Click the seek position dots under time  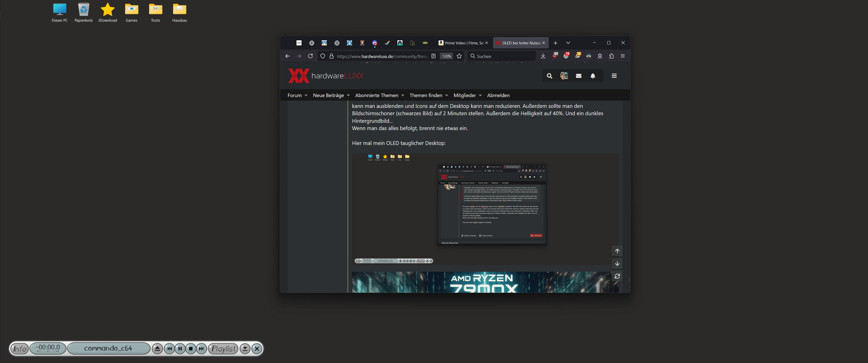48,352
